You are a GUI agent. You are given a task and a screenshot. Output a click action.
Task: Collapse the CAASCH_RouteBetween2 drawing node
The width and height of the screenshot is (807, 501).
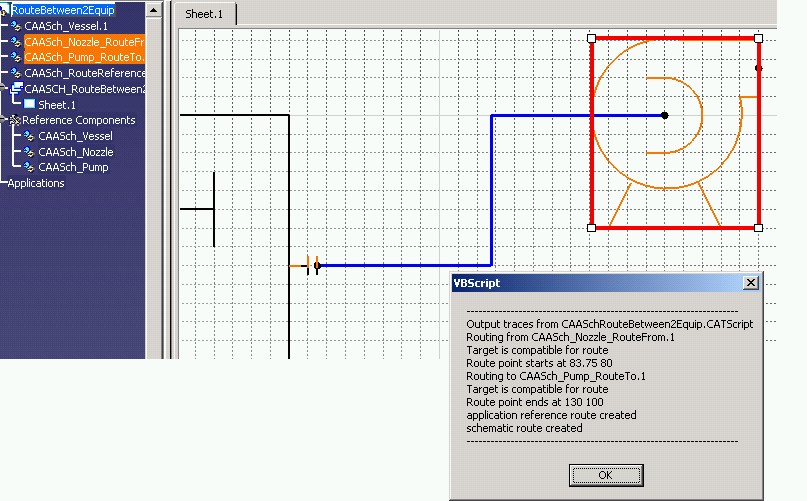[x=3, y=89]
